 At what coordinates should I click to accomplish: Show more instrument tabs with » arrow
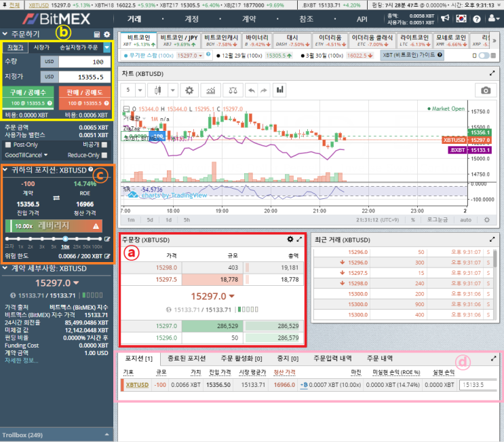tap(495, 41)
